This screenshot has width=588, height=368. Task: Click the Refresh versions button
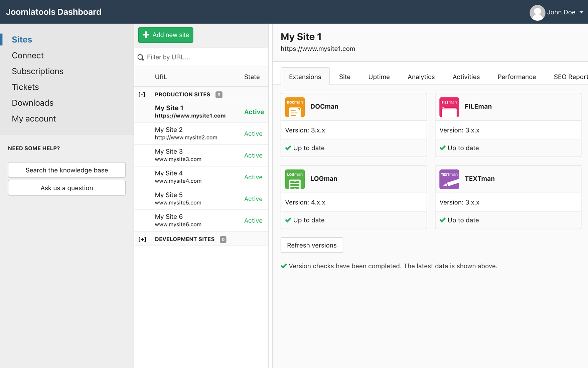click(x=312, y=245)
